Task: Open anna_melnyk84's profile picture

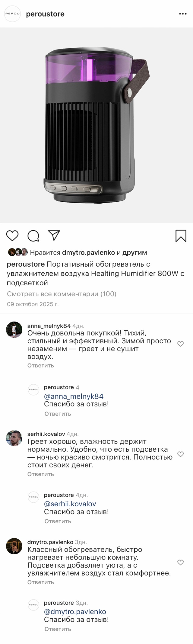Action: point(14,330)
